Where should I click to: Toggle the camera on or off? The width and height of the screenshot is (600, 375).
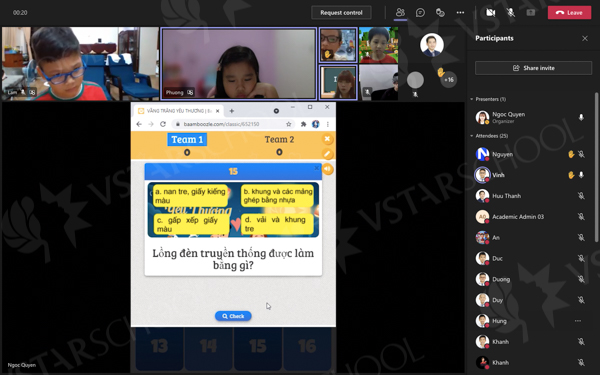(491, 13)
